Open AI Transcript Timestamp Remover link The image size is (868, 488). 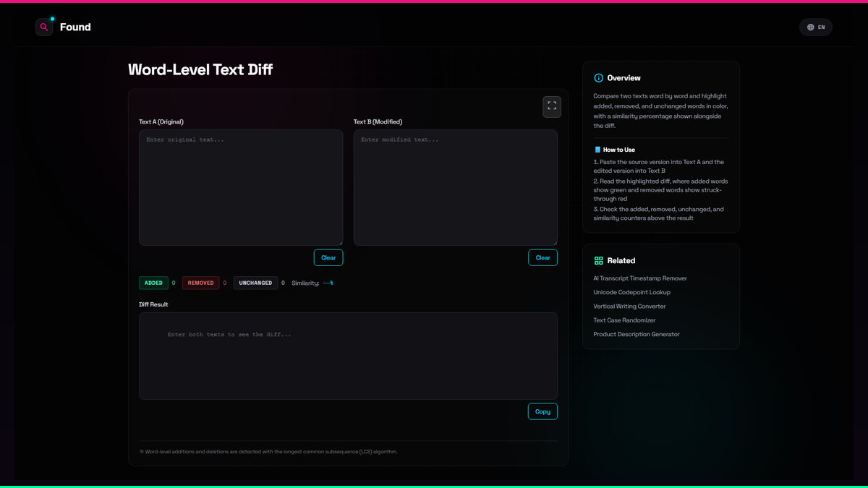click(640, 278)
